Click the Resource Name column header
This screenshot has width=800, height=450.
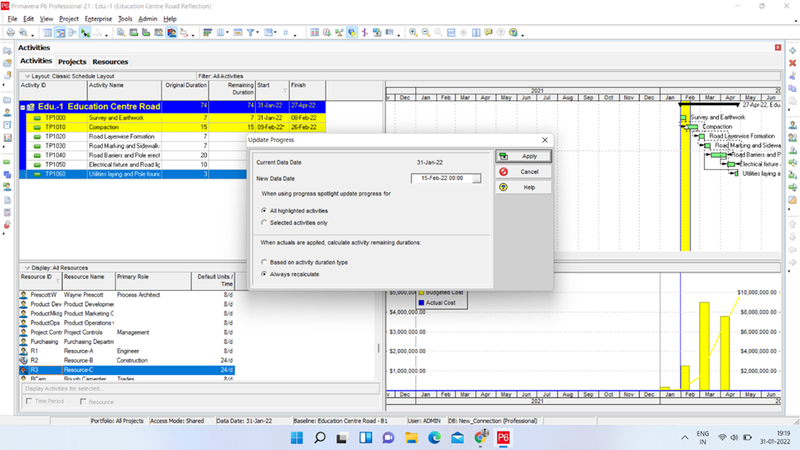(88, 281)
